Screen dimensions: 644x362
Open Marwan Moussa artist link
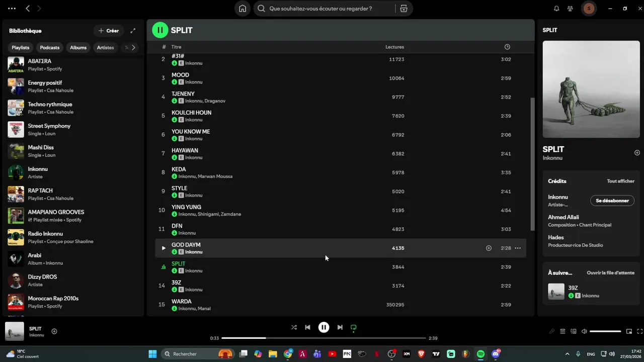pos(215,176)
